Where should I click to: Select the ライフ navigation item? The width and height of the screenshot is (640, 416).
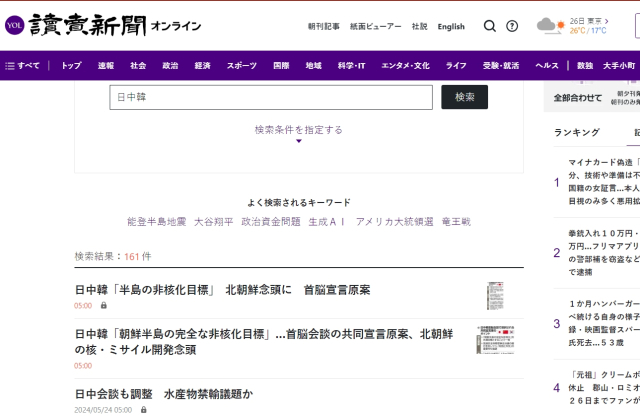click(x=456, y=65)
